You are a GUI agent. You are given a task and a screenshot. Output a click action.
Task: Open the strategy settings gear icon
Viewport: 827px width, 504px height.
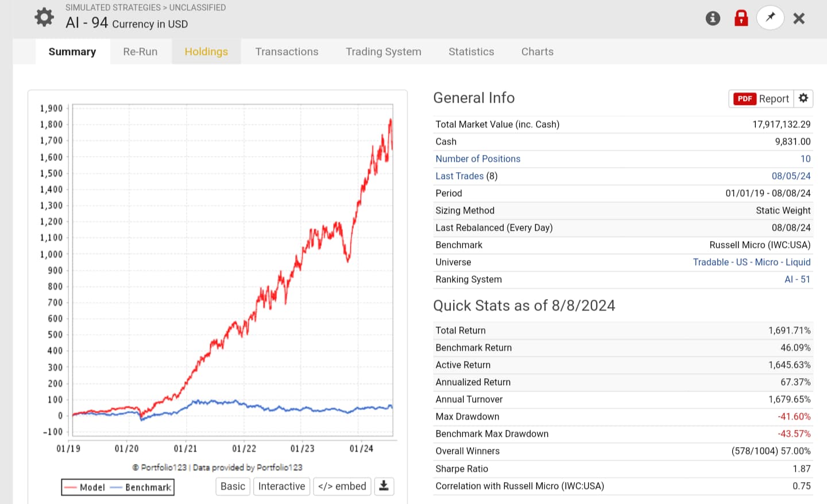pos(44,17)
